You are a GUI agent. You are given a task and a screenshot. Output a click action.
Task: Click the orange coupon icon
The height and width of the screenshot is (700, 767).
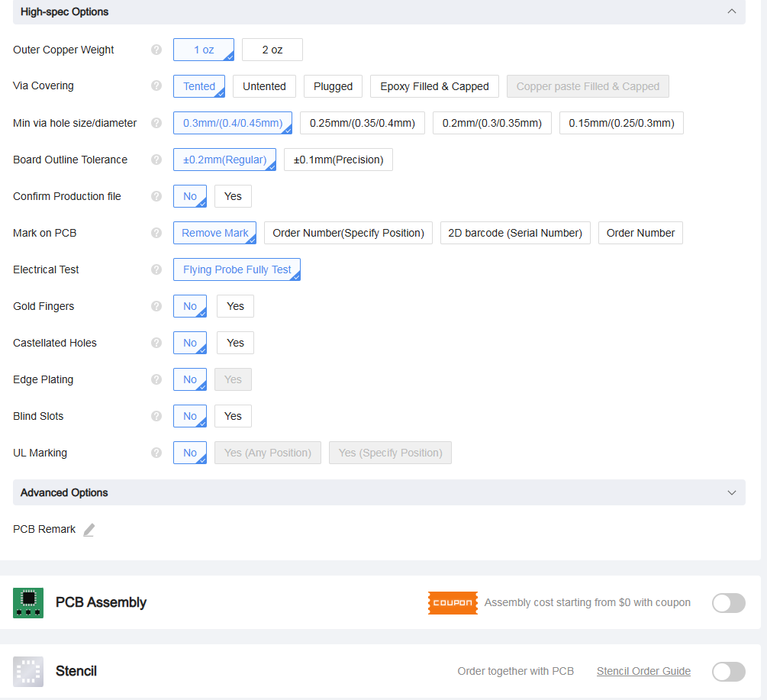[x=453, y=602]
